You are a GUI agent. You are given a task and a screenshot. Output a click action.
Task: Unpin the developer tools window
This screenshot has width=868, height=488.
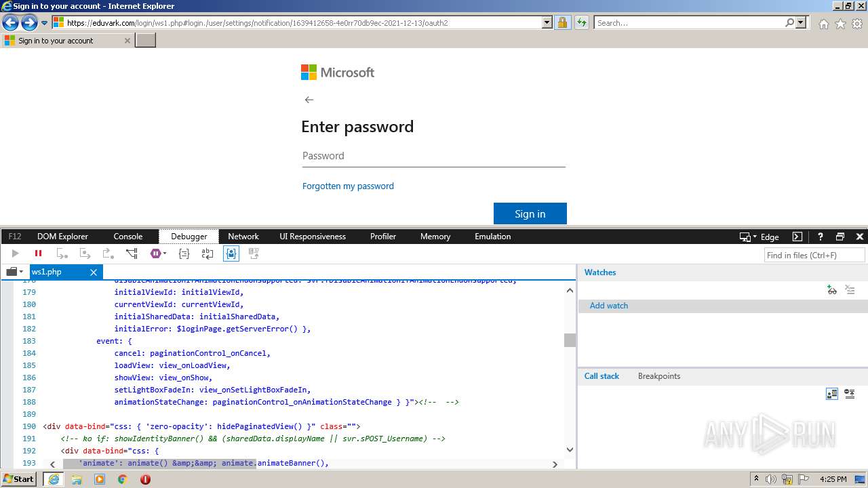point(840,237)
